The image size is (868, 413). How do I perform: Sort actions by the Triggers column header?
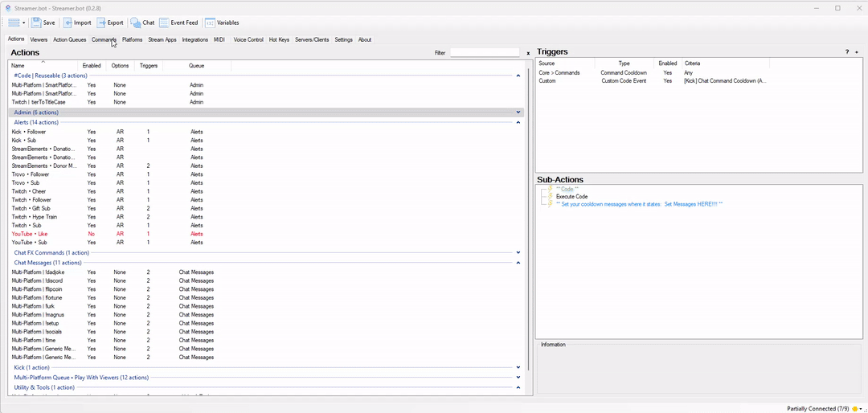149,65
